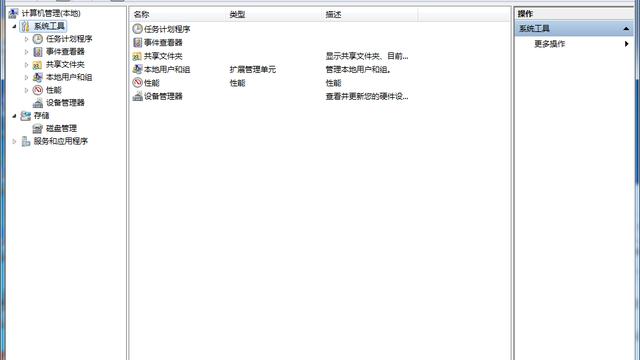This screenshot has width=640, height=360.
Task: Sort list by 类型 column header
Action: 274,15
